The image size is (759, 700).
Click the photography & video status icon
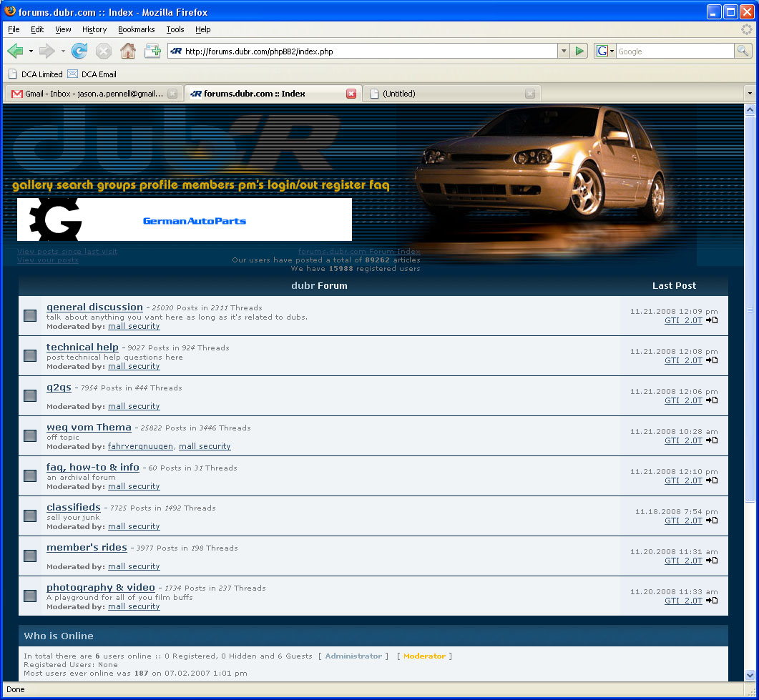click(x=30, y=596)
